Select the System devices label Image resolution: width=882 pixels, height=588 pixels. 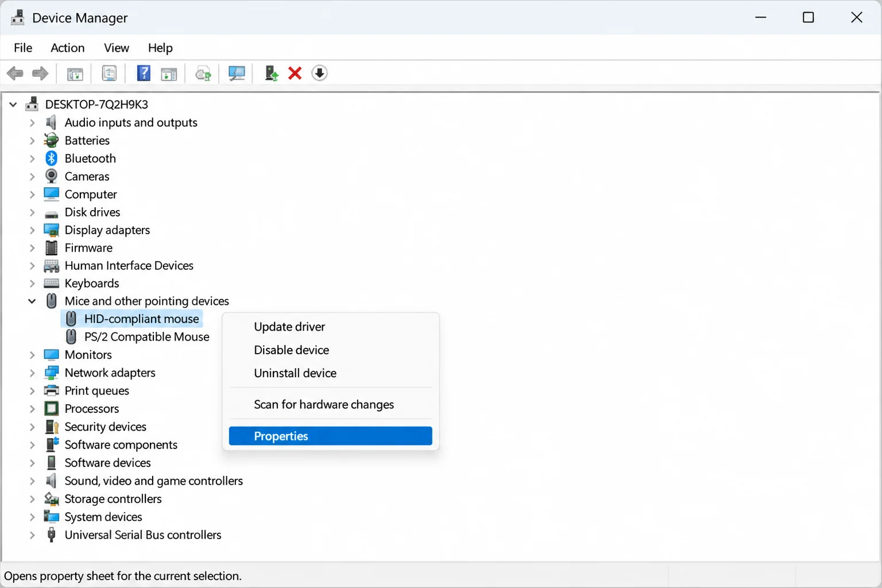[103, 517]
